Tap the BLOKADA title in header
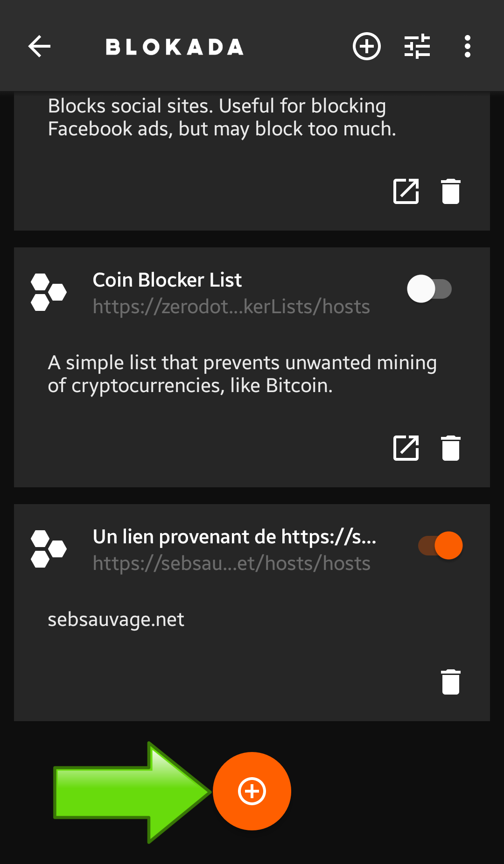 point(175,47)
